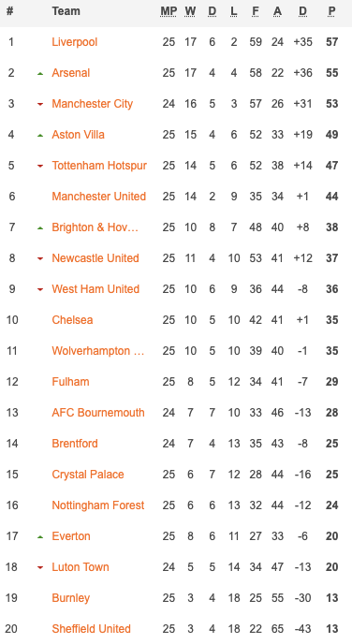Click the green up arrow beside Everton
Viewport: 352px width, 644px height.
point(40,536)
